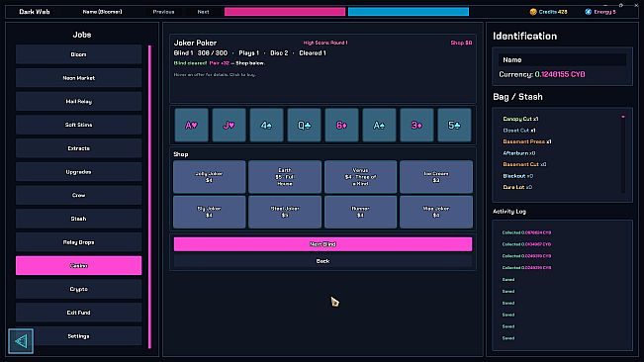644x362 pixels.
Task: Buy the Earth Full House planet card
Action: [x=285, y=177]
